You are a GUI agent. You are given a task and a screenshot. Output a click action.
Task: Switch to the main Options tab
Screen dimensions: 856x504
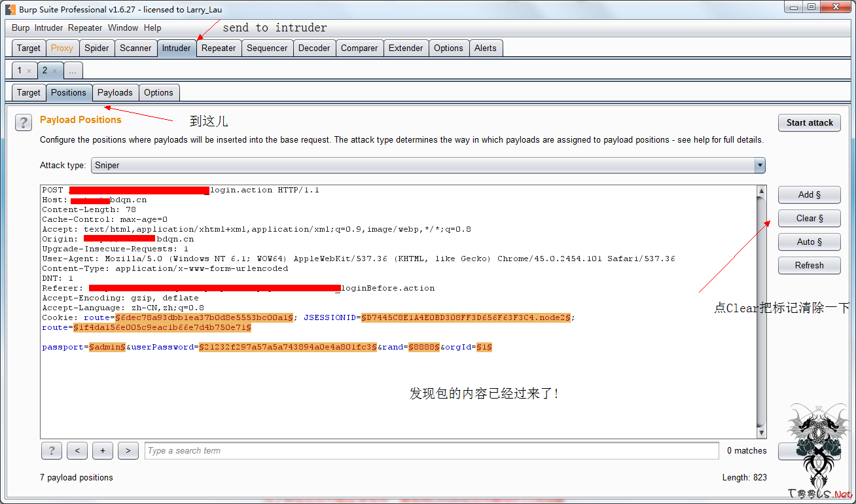448,48
